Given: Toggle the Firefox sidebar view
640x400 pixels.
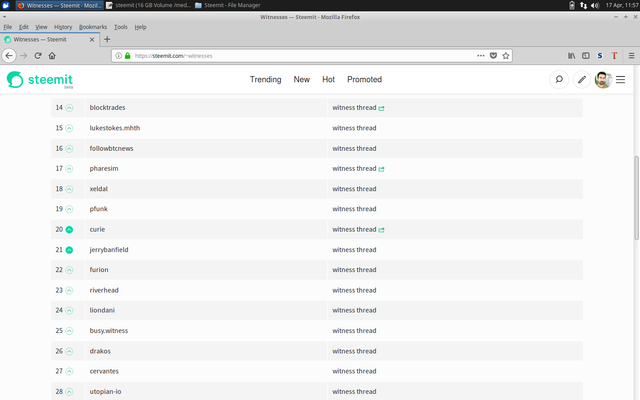Looking at the screenshot, I should click(586, 56).
